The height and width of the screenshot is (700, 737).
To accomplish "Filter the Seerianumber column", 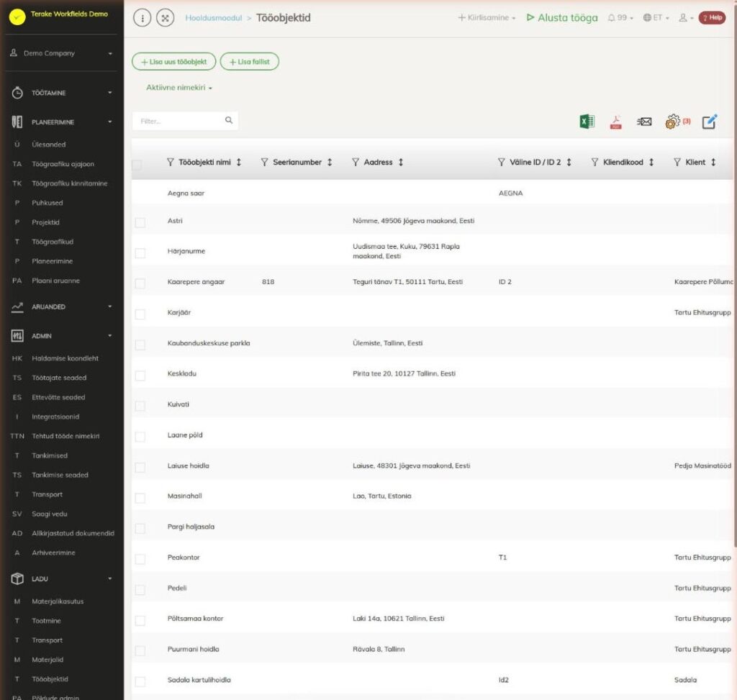I will (264, 162).
